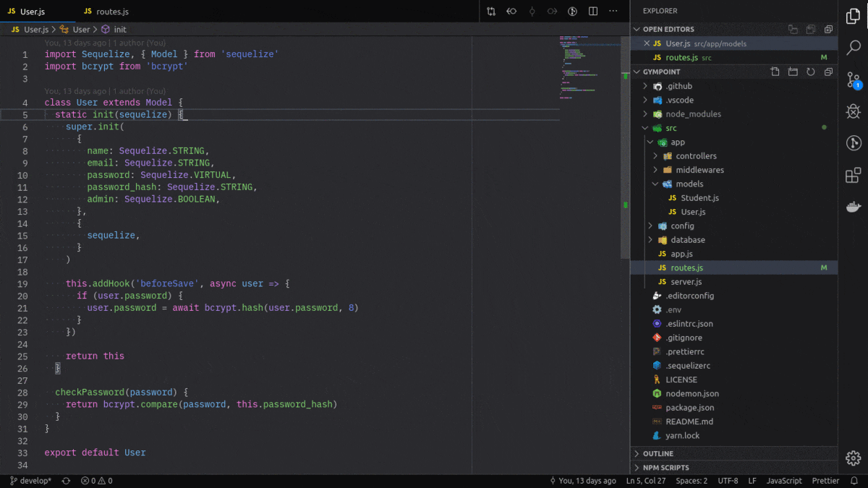This screenshot has height=488, width=868.
Task: Open the Docker whale view
Action: 853,207
